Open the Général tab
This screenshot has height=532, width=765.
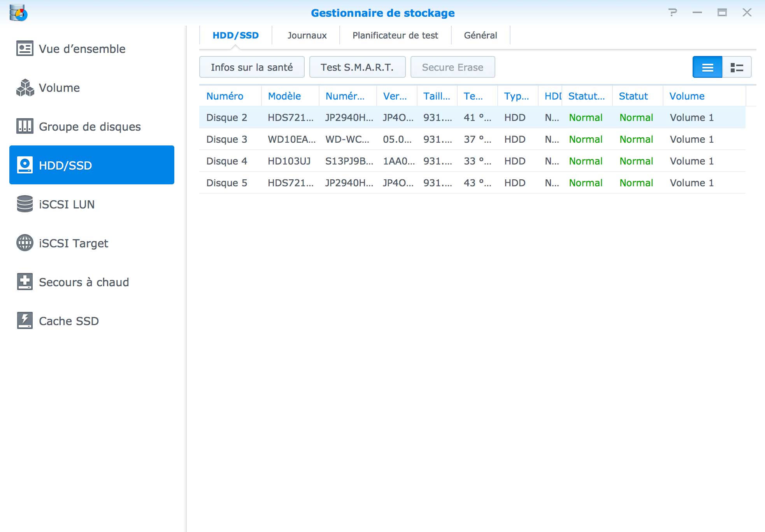480,35
